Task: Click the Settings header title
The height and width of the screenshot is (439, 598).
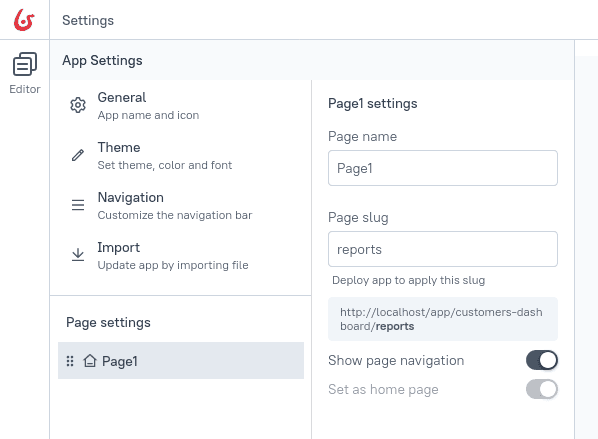Action: [88, 20]
